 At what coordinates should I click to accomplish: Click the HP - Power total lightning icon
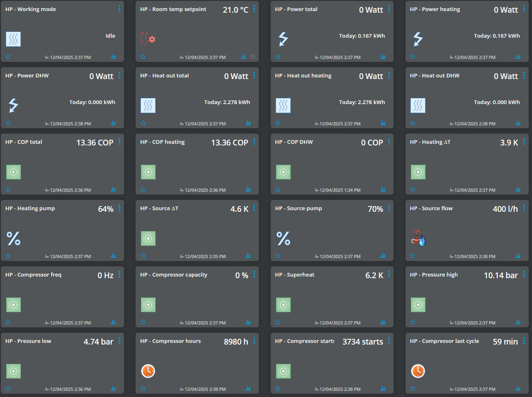283,39
